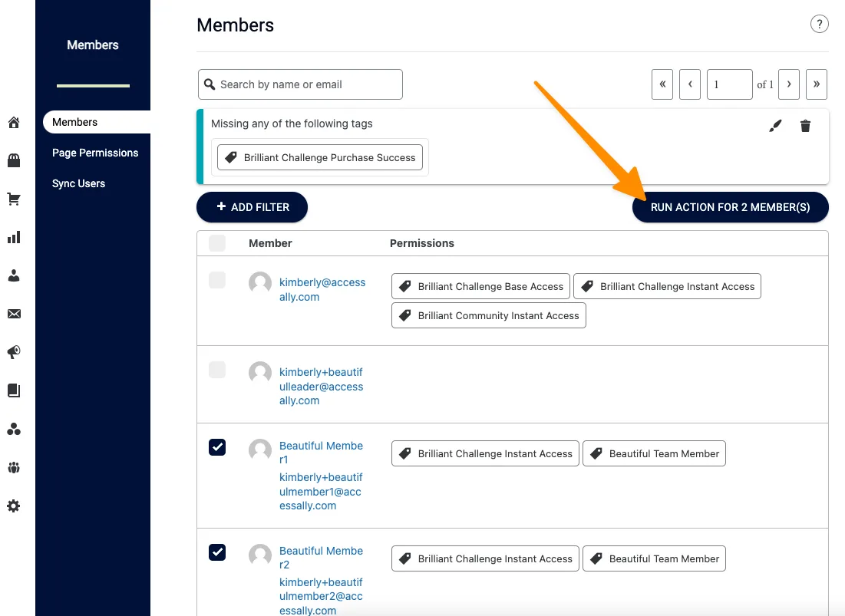Open the Beautiful Member2 name link

(x=321, y=558)
